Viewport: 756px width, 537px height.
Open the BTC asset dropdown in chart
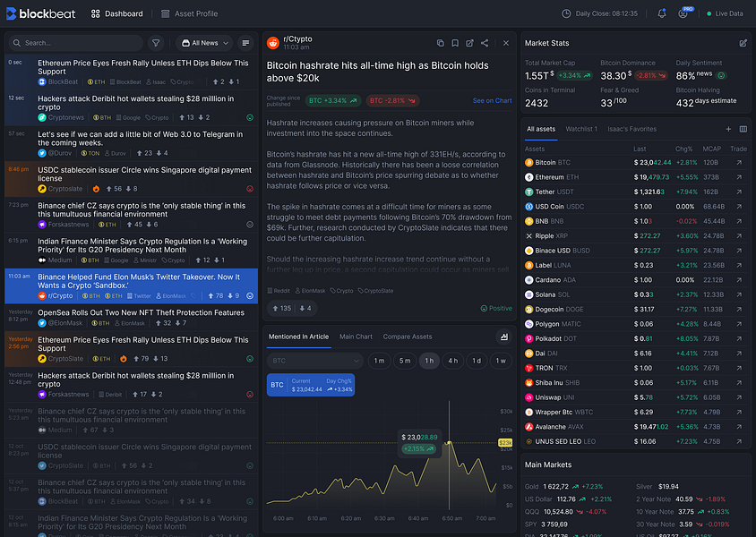[x=314, y=361]
